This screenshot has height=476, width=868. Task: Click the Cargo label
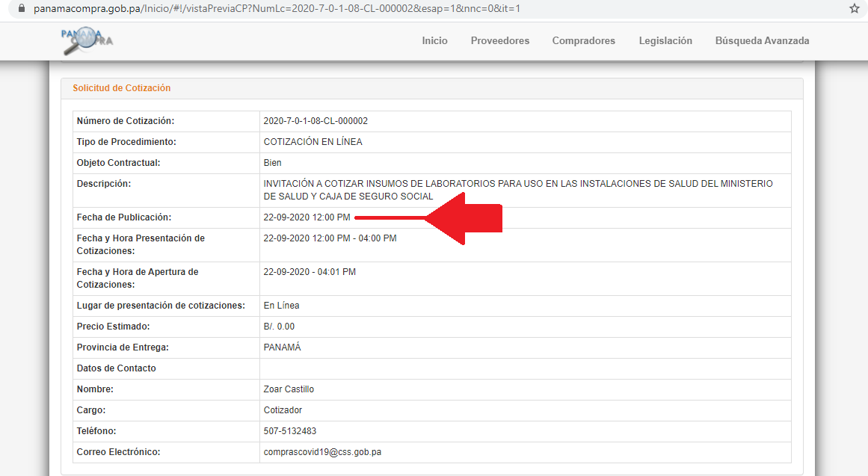pos(90,410)
